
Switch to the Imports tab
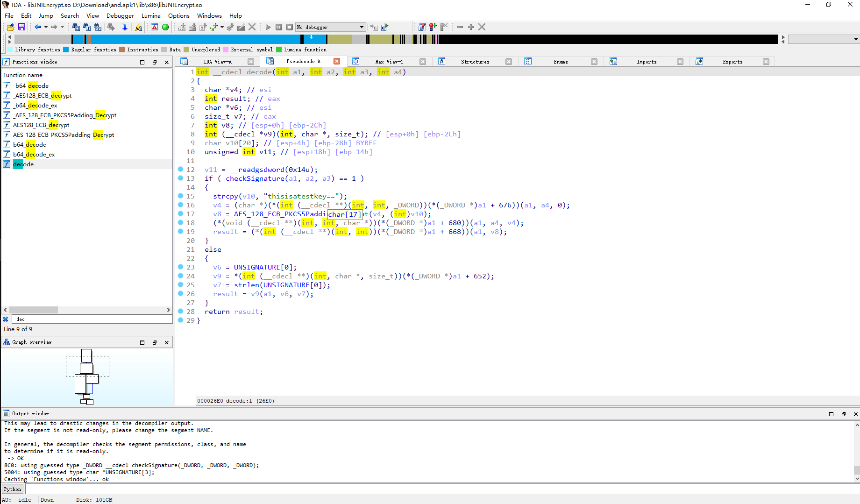click(x=647, y=62)
